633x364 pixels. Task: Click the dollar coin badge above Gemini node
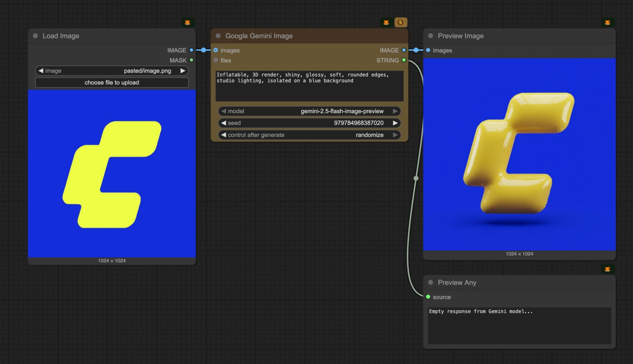(x=401, y=23)
